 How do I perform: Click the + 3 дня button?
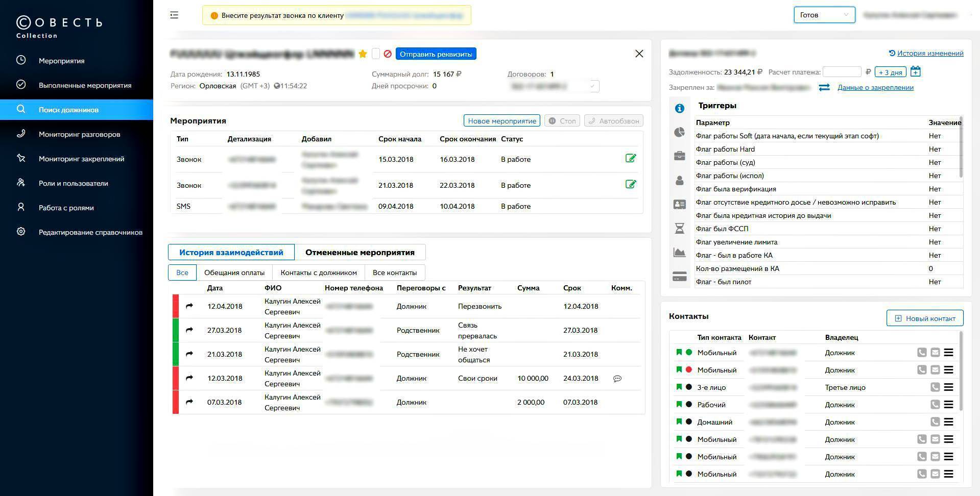[x=891, y=72]
